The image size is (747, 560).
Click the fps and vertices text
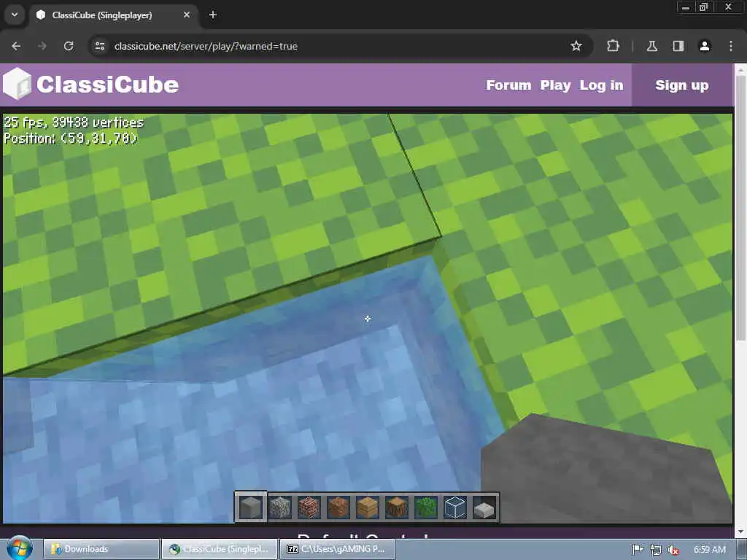[x=74, y=122]
